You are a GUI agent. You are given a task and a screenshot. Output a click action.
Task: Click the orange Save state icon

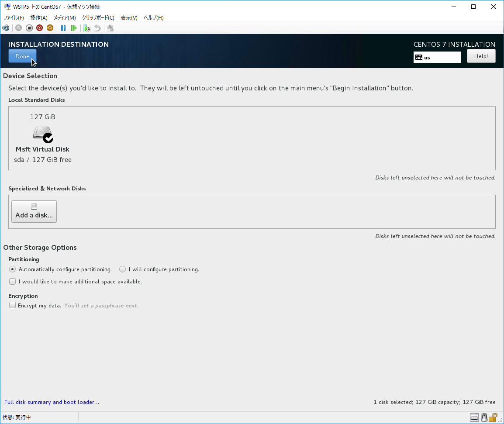coord(50,28)
